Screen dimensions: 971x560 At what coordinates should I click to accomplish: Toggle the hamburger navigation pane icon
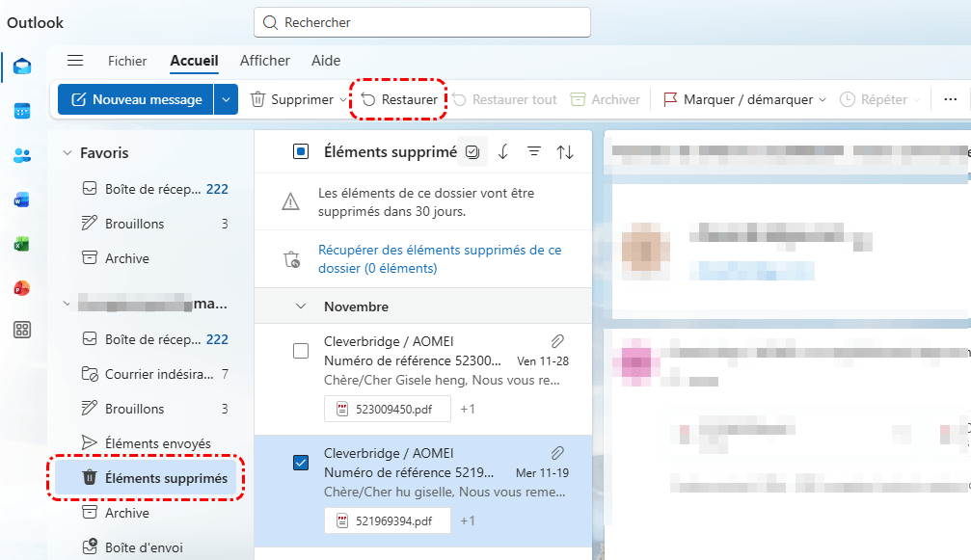click(75, 61)
